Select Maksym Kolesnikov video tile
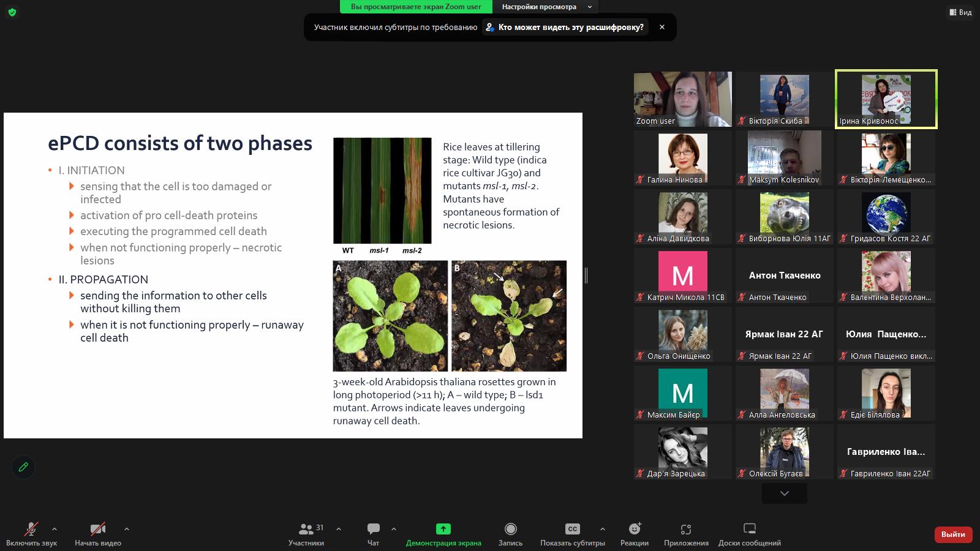The width and height of the screenshot is (980, 551). point(785,158)
